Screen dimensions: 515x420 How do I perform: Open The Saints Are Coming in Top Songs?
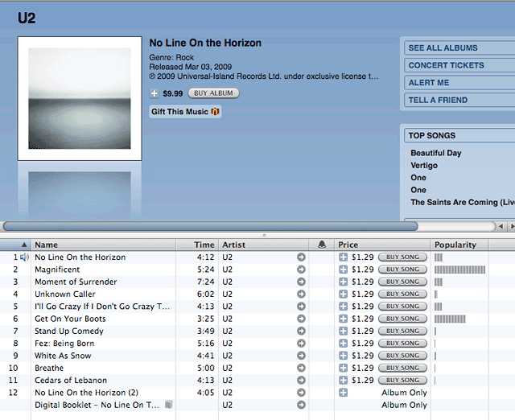pos(463,202)
